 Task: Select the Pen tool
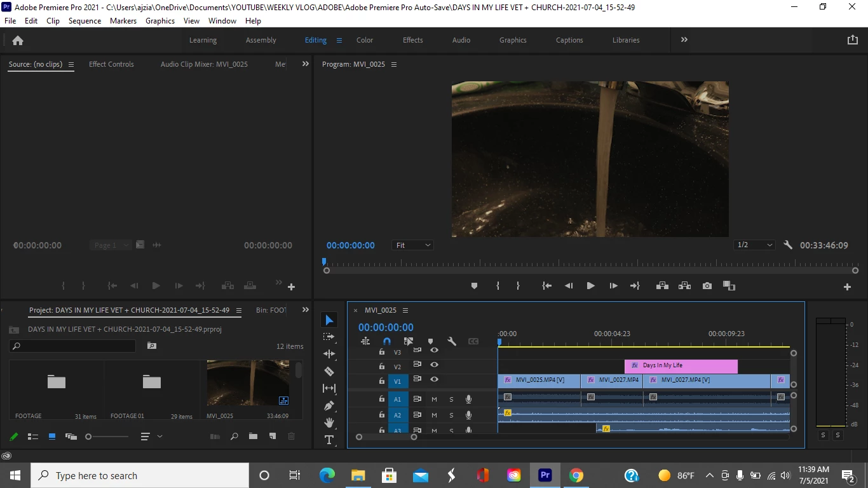[329, 405]
